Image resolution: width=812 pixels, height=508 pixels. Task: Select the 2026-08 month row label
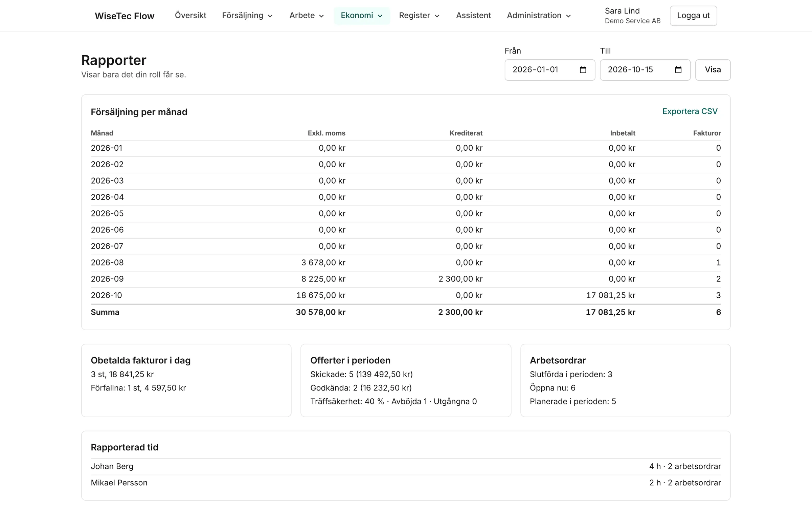107,262
